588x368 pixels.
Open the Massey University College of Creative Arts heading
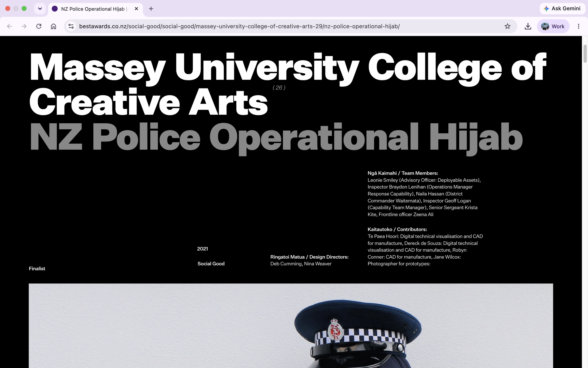point(288,84)
